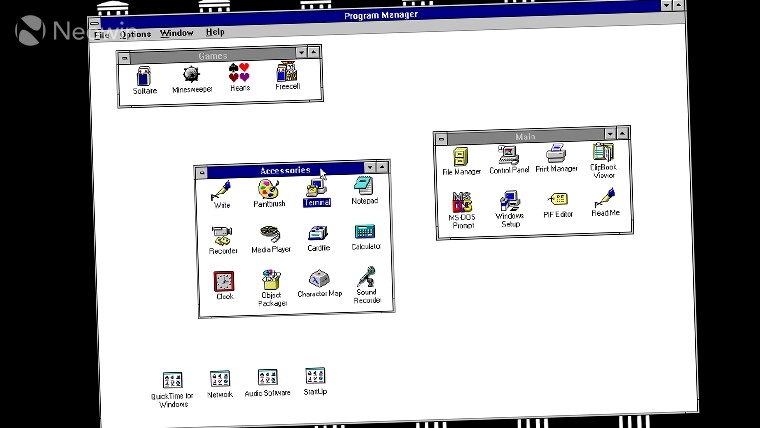
Task: Open the Solitaire game icon
Action: point(144,76)
